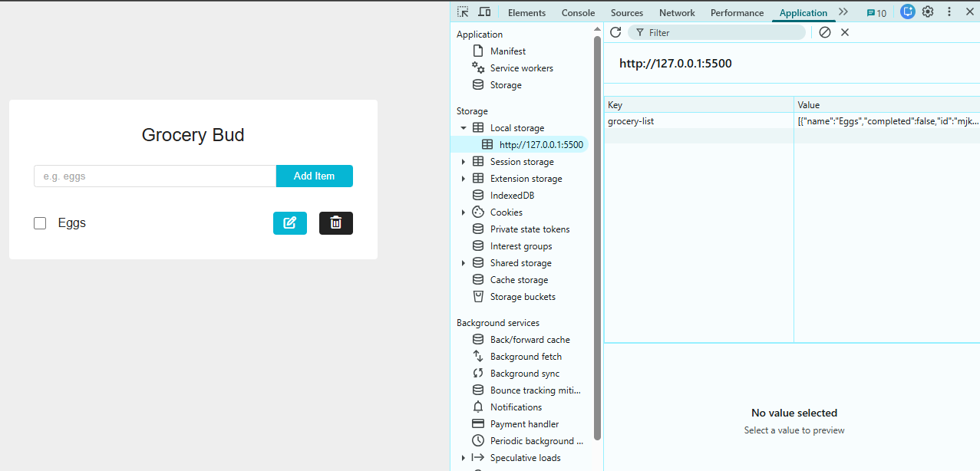Expand the Extension storage arrow
This screenshot has height=471, width=980.
(464, 179)
